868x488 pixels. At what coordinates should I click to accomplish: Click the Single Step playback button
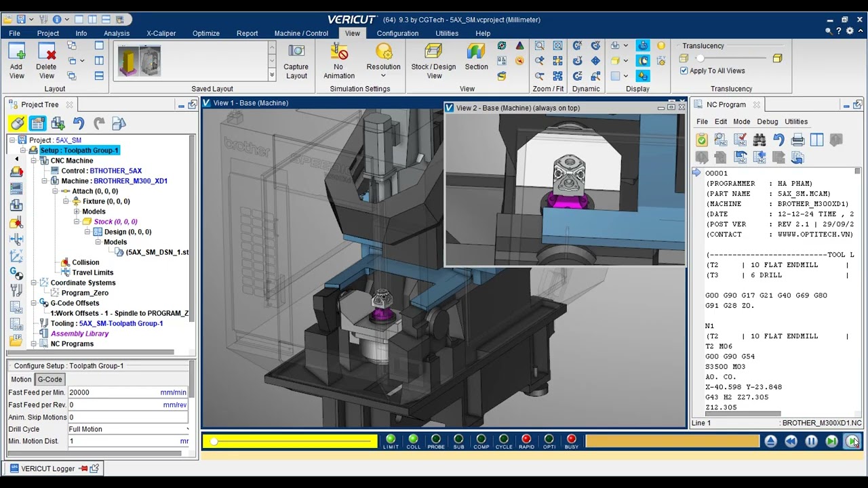click(831, 441)
